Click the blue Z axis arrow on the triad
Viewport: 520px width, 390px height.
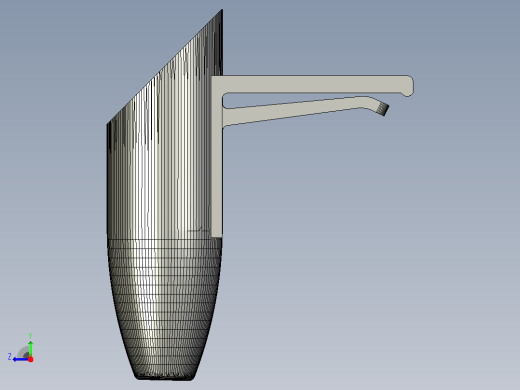[20, 359]
